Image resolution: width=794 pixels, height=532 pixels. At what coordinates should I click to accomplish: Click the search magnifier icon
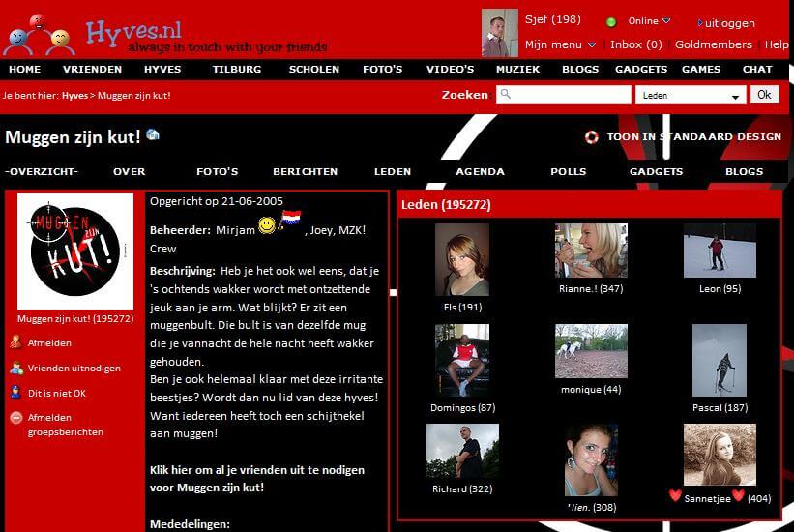click(506, 94)
